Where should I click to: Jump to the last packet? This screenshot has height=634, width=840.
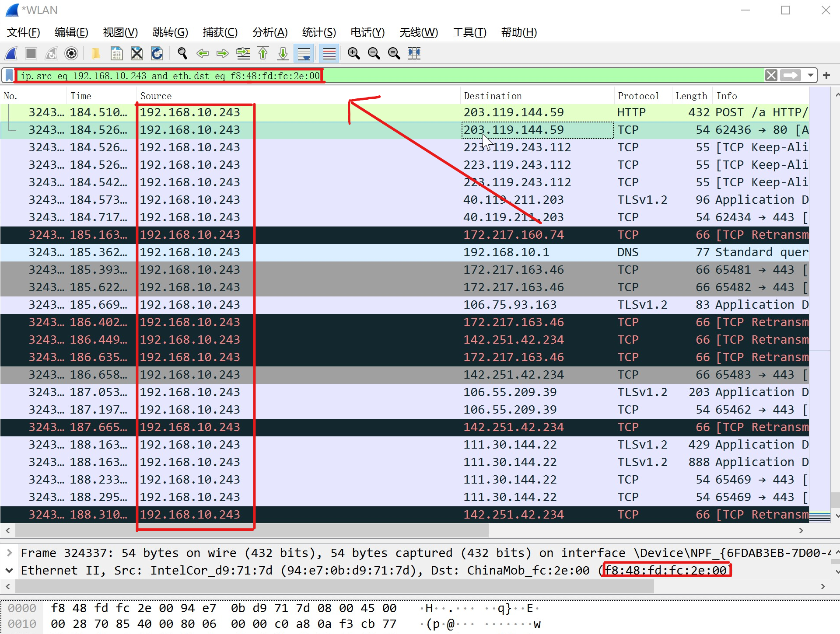pyautogui.click(x=283, y=53)
